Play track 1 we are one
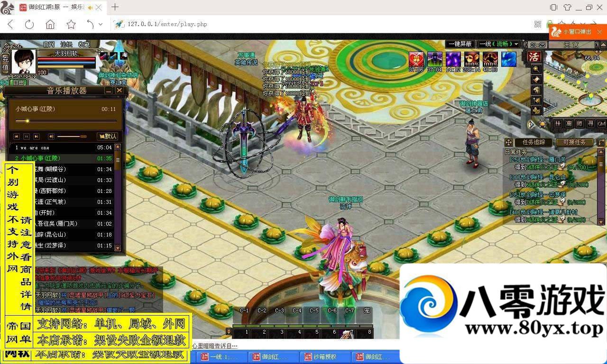607x364 pixels. (62, 147)
